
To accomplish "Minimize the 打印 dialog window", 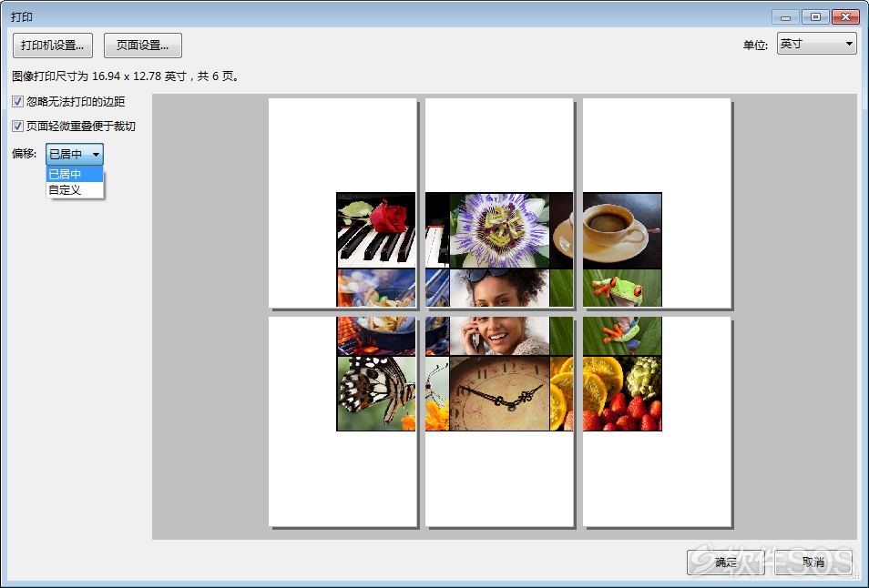I will coord(785,17).
